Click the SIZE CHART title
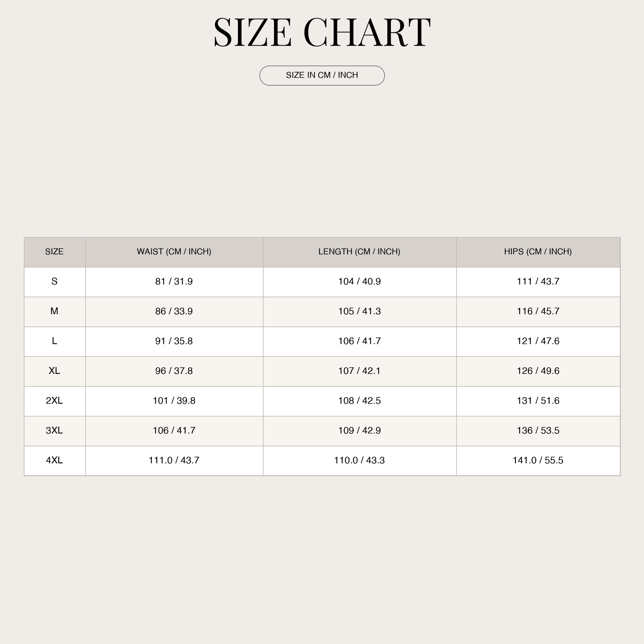644x644 pixels. [x=322, y=33]
